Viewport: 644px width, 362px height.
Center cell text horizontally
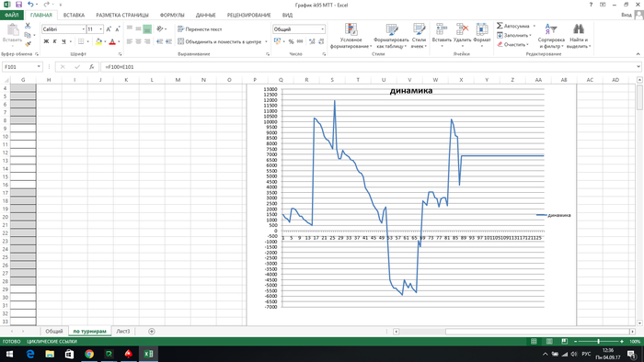(x=138, y=41)
